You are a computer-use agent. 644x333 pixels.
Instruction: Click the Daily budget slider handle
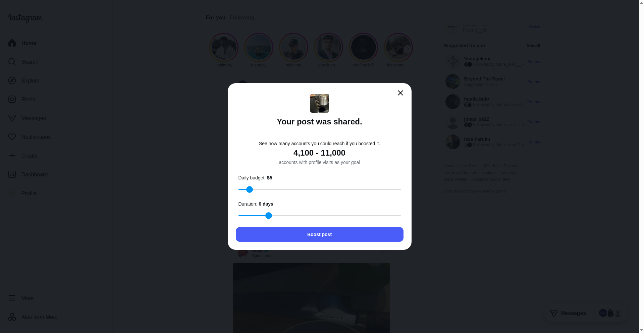click(x=250, y=189)
